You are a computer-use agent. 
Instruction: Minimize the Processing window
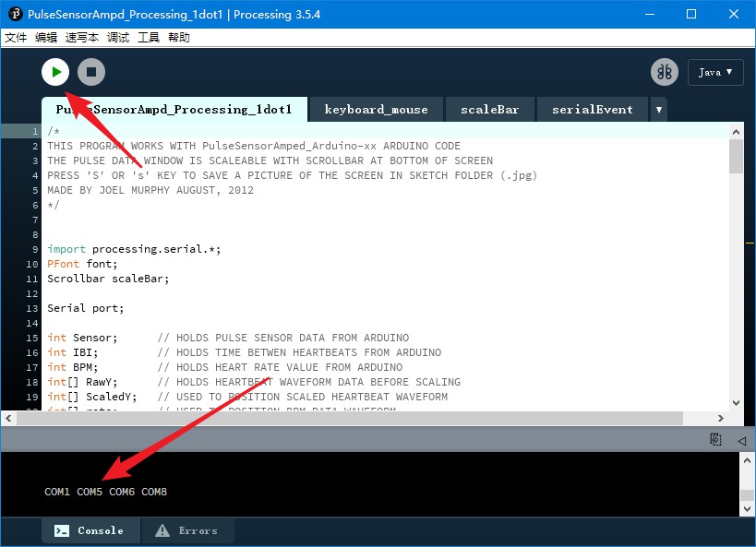650,14
